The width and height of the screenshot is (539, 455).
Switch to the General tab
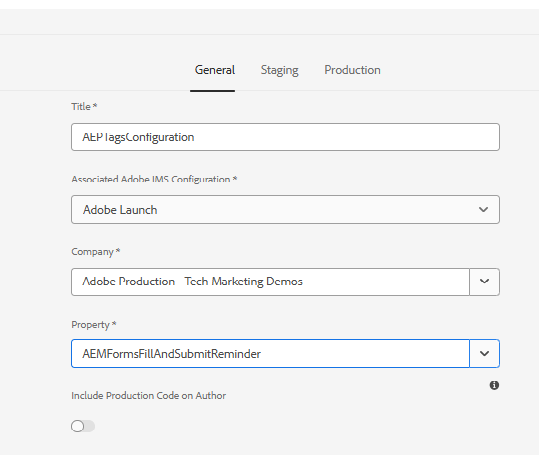click(215, 70)
